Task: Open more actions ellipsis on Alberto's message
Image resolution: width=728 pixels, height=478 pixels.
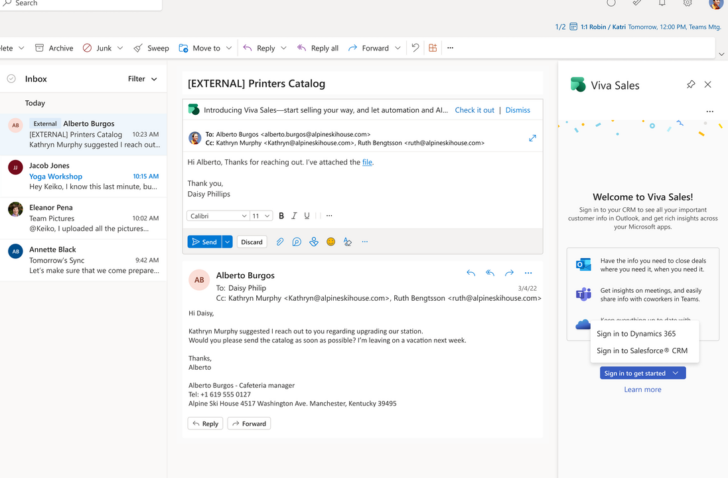Action: (x=528, y=273)
